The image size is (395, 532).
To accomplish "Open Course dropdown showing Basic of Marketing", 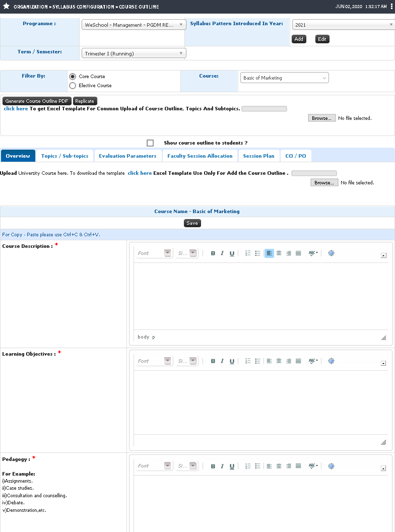I will tap(284, 78).
